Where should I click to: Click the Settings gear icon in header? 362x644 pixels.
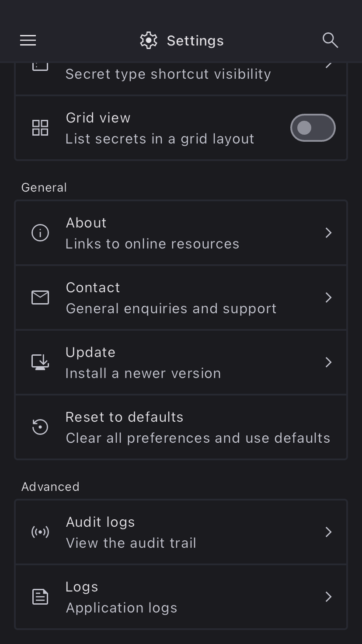point(149,40)
